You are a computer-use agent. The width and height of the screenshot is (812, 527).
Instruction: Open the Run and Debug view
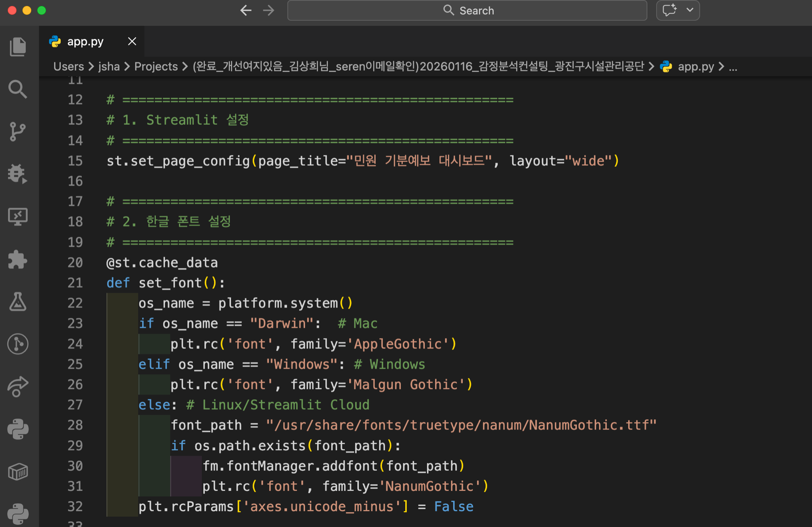[18, 174]
